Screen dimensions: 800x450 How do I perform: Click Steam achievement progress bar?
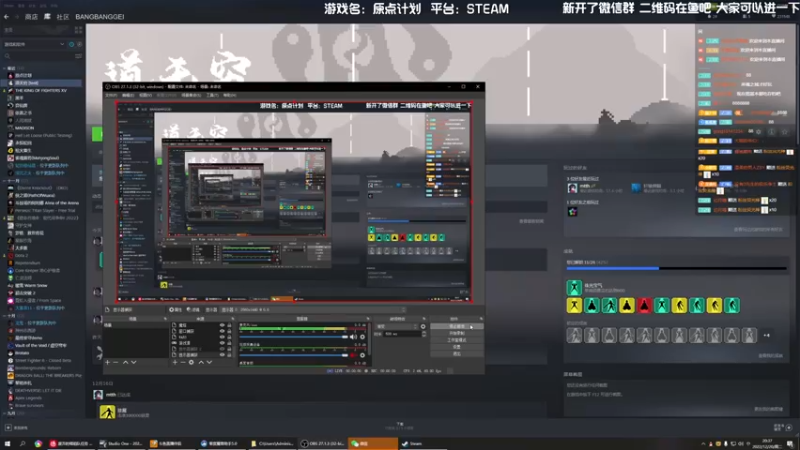[677, 268]
